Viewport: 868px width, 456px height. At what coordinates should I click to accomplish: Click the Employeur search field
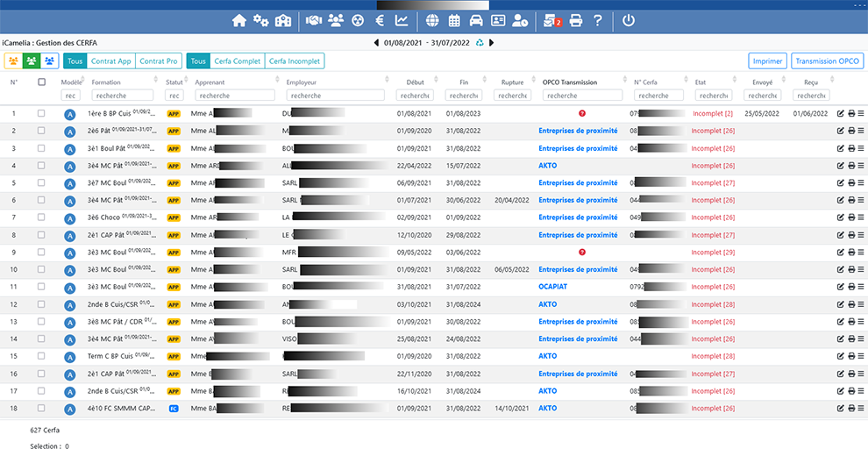pos(335,96)
